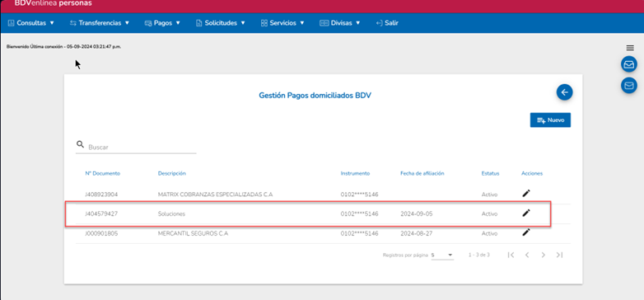Click the Descripción column header
The width and height of the screenshot is (644, 300).
click(172, 173)
